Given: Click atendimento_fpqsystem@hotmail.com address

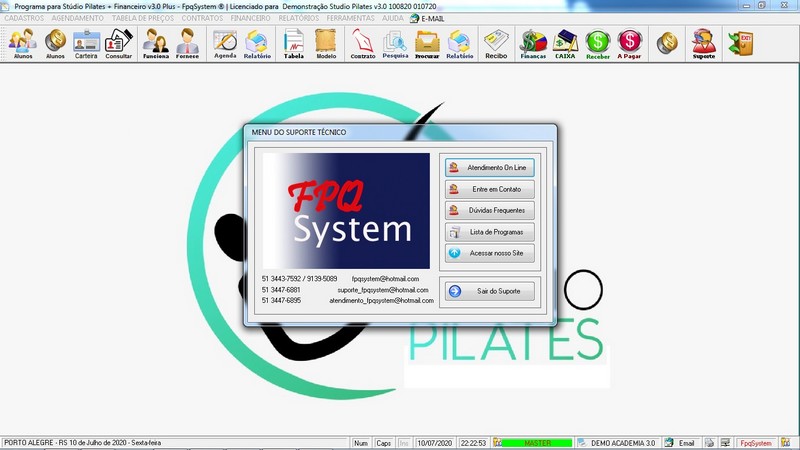Looking at the screenshot, I should pyautogui.click(x=382, y=301).
